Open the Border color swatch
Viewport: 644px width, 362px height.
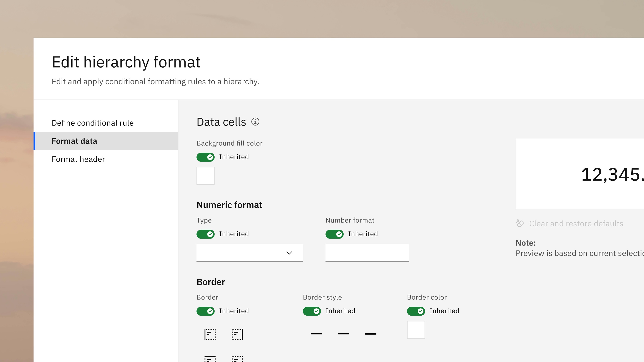coord(416,330)
